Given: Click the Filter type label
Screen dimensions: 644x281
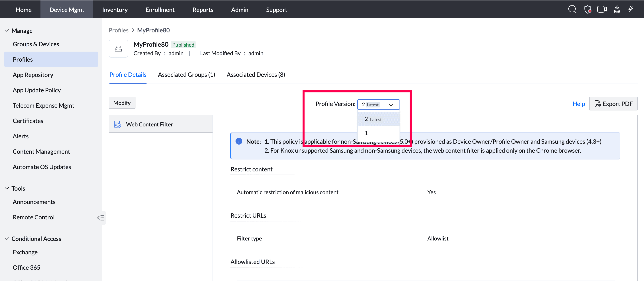Looking at the screenshot, I should click(249, 238).
